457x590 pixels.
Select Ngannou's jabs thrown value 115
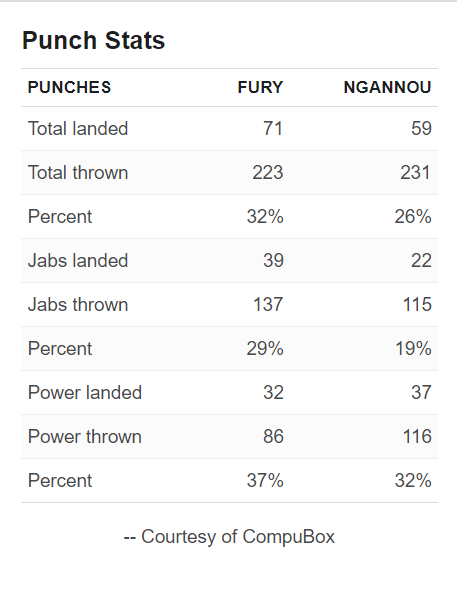[417, 304]
